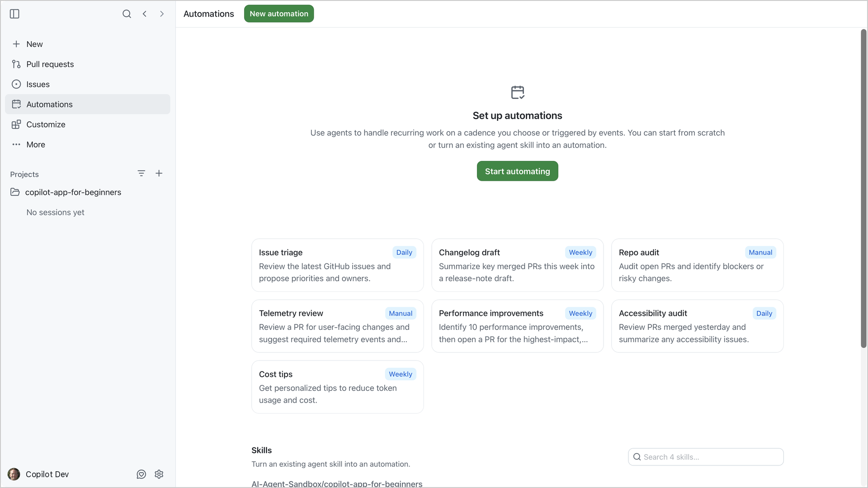This screenshot has width=868, height=488.
Task: Click the calendar-check icon above the heading
Action: (x=517, y=93)
